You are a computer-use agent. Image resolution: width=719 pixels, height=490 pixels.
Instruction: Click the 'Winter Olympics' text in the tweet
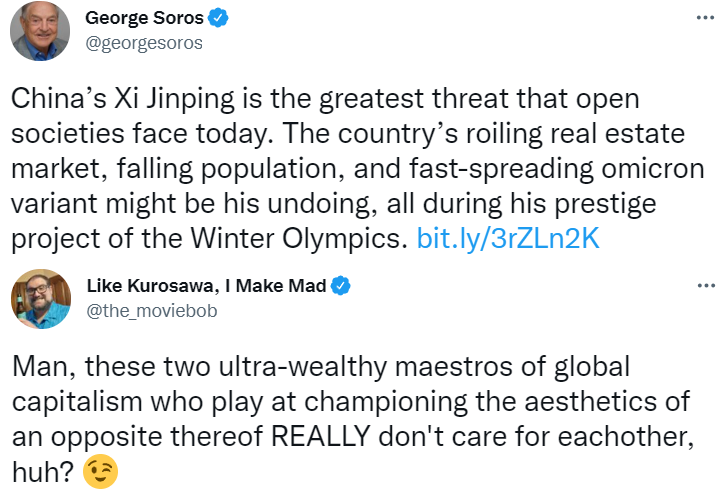(x=299, y=238)
